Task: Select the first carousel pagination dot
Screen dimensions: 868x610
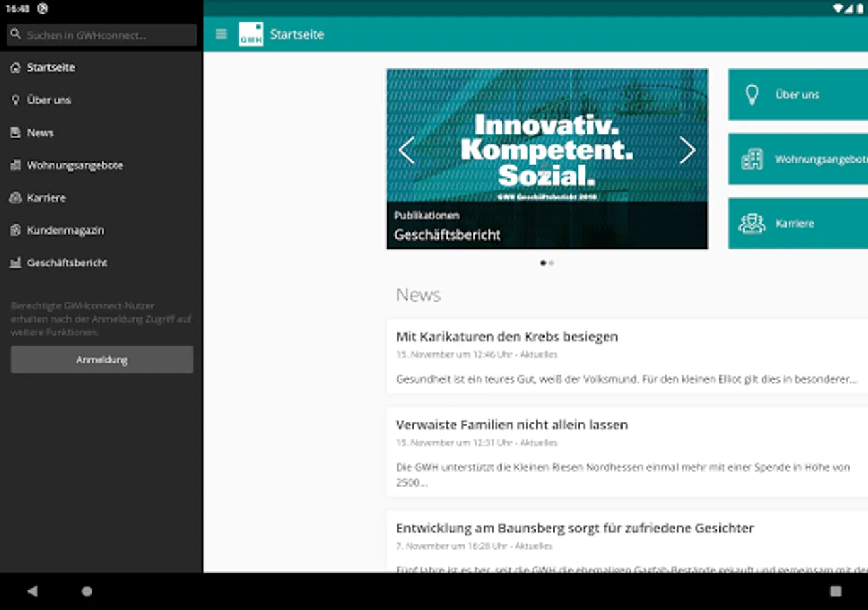Action: tap(543, 263)
